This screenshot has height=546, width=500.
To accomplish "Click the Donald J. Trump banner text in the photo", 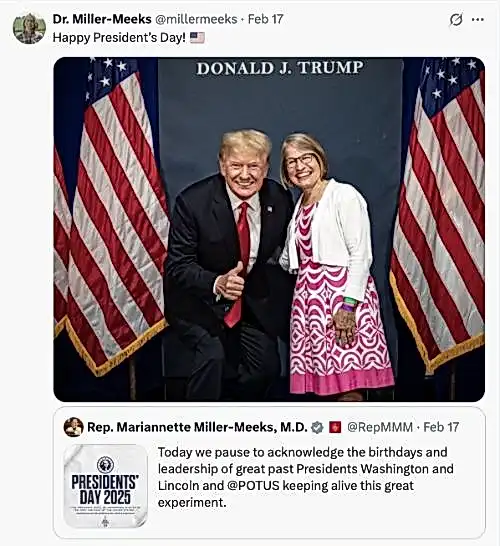I will coord(280,68).
